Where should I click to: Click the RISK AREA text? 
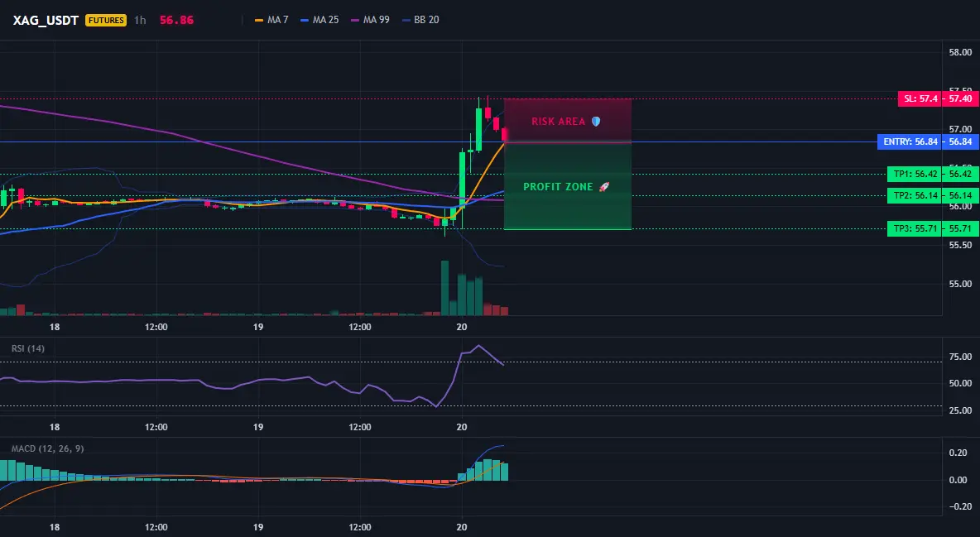pyautogui.click(x=558, y=122)
